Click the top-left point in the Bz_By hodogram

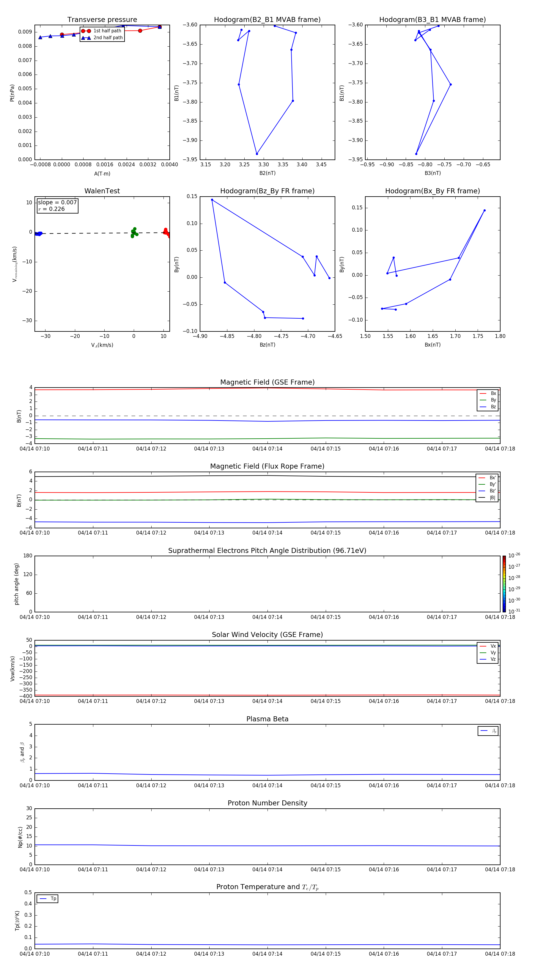[x=212, y=200]
